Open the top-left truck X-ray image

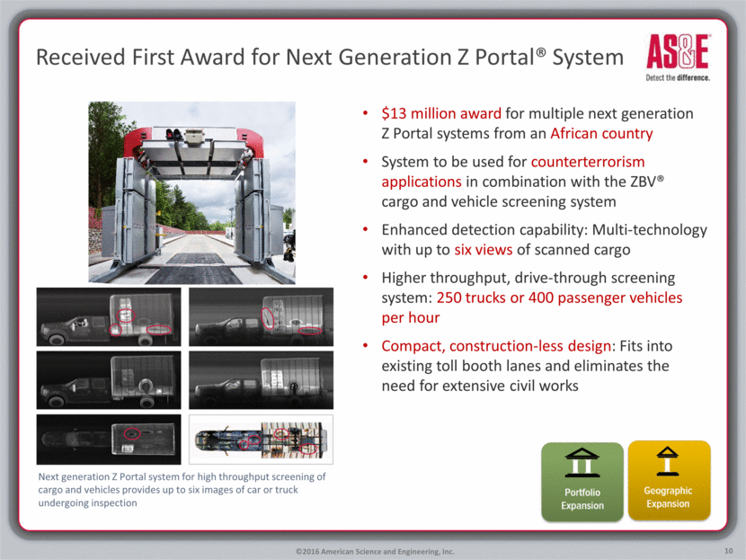coord(107,316)
